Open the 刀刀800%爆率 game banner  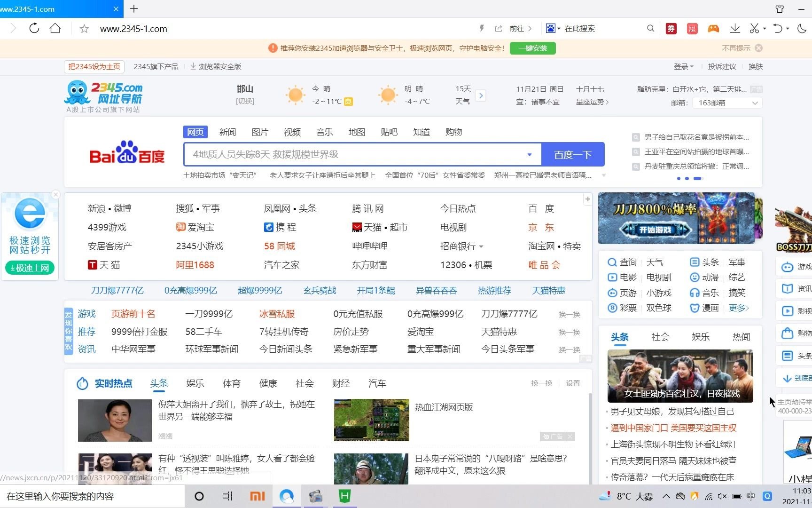click(x=676, y=218)
